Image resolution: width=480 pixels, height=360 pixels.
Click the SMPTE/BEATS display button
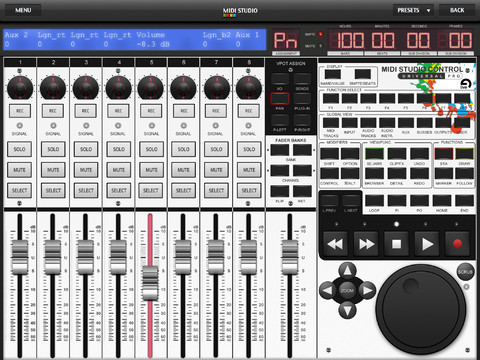[363, 74]
